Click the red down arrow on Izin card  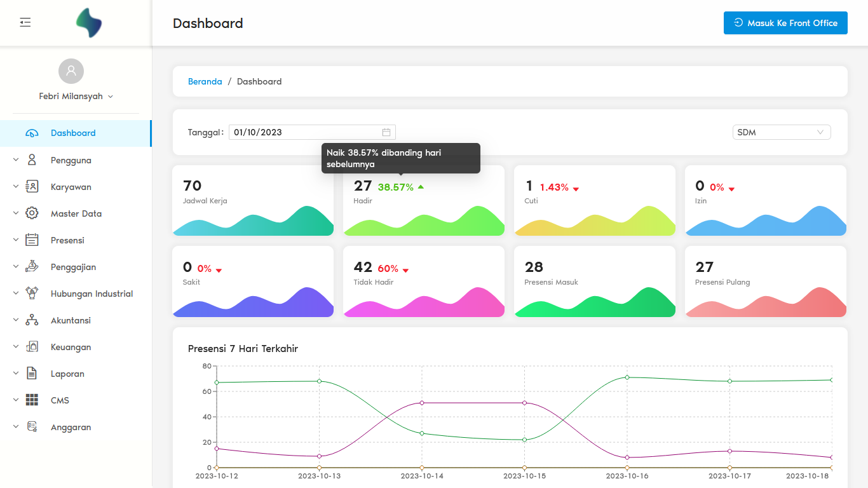coord(731,189)
